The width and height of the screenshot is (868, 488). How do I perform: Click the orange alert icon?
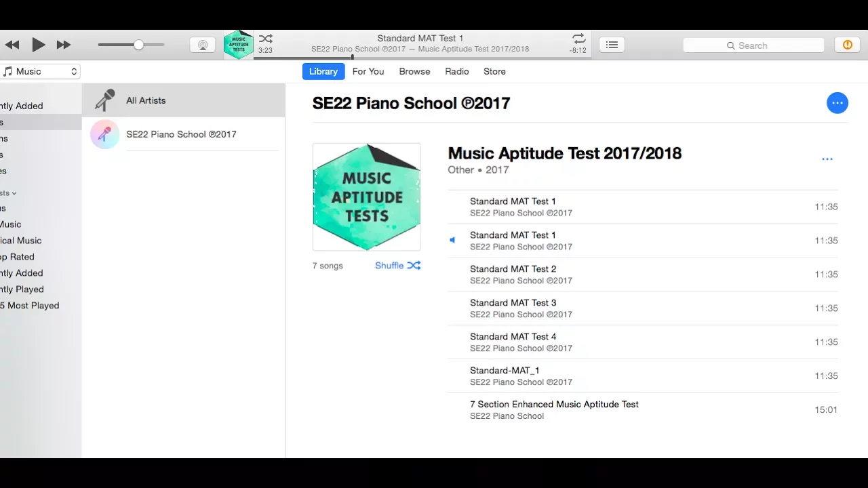(847, 45)
